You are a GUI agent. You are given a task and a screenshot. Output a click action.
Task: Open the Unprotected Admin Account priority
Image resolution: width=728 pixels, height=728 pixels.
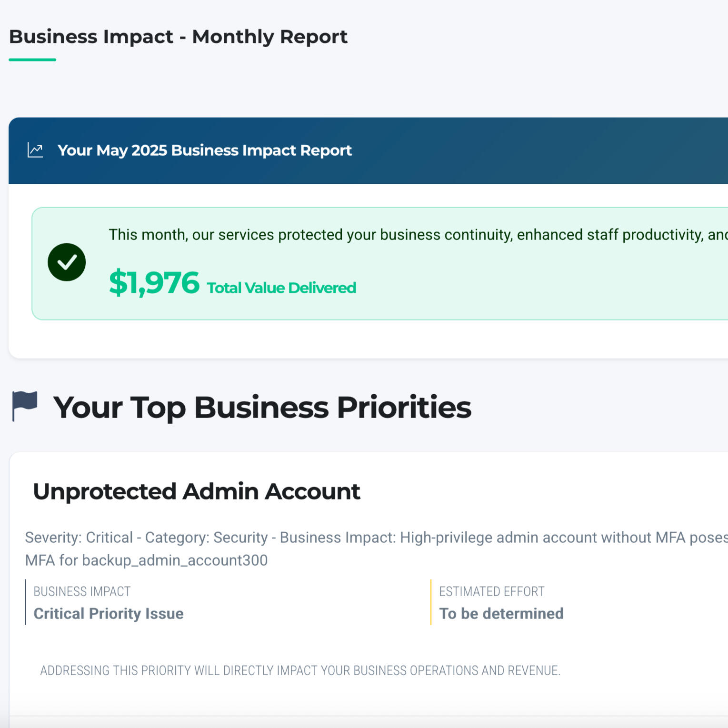(197, 491)
